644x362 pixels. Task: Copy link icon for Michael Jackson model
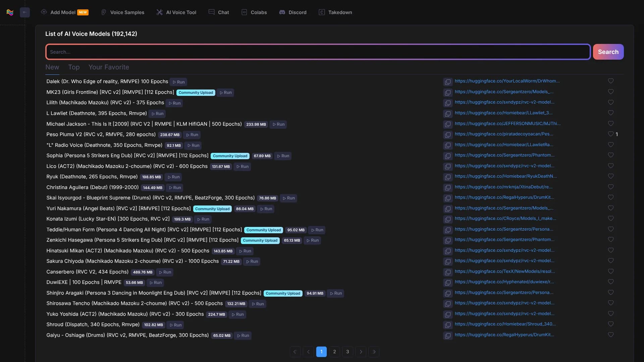[447, 124]
